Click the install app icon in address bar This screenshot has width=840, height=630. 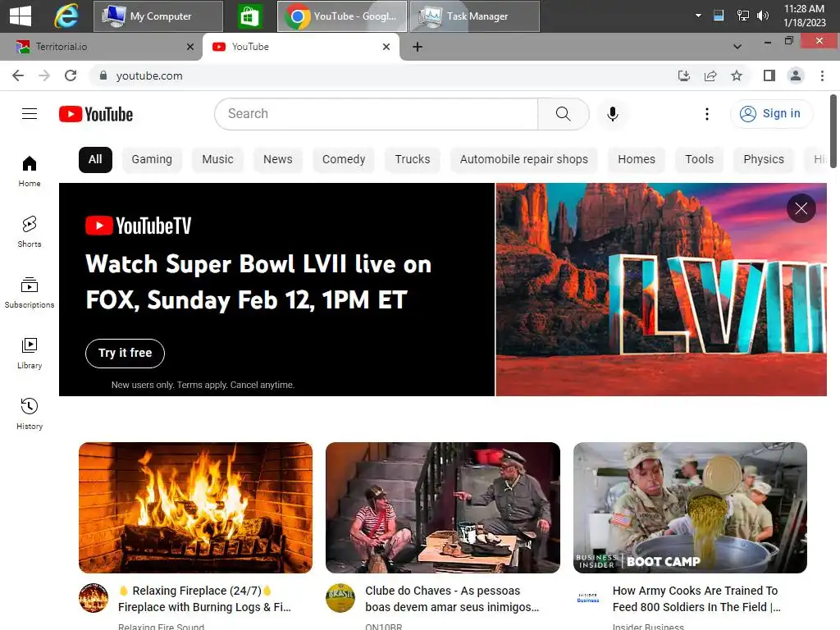pyautogui.click(x=684, y=75)
